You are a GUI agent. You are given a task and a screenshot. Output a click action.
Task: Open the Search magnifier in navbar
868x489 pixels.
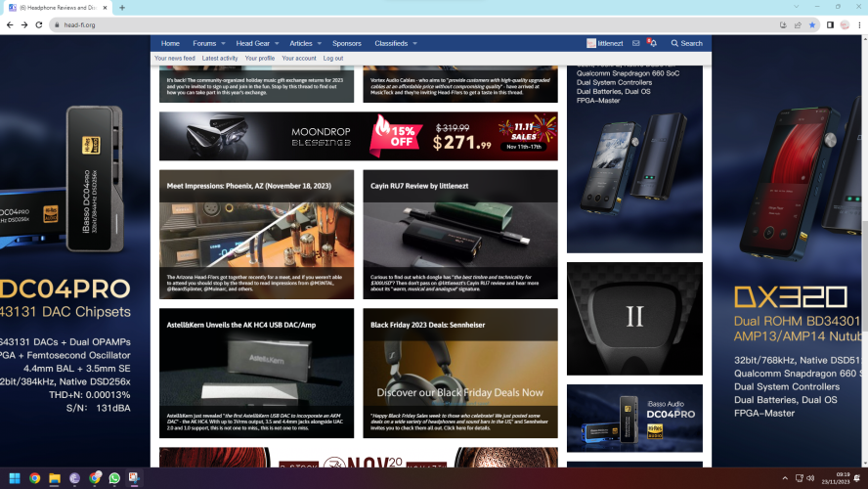(686, 43)
